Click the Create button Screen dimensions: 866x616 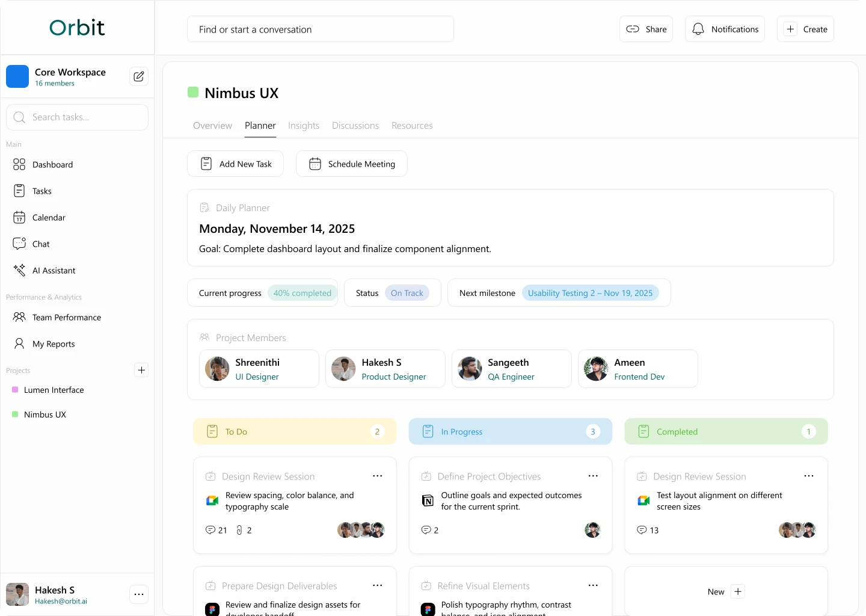point(805,29)
